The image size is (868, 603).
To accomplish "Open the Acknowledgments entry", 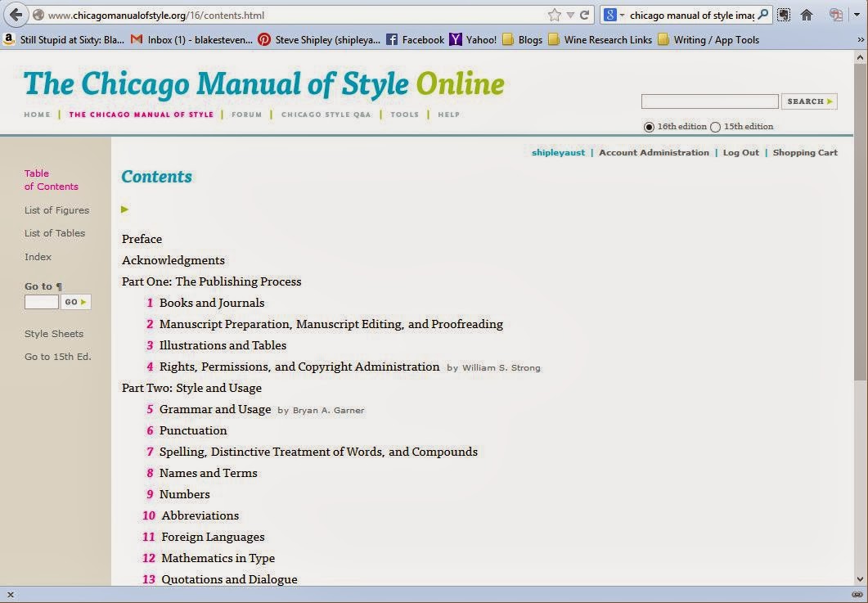I will tap(173, 260).
